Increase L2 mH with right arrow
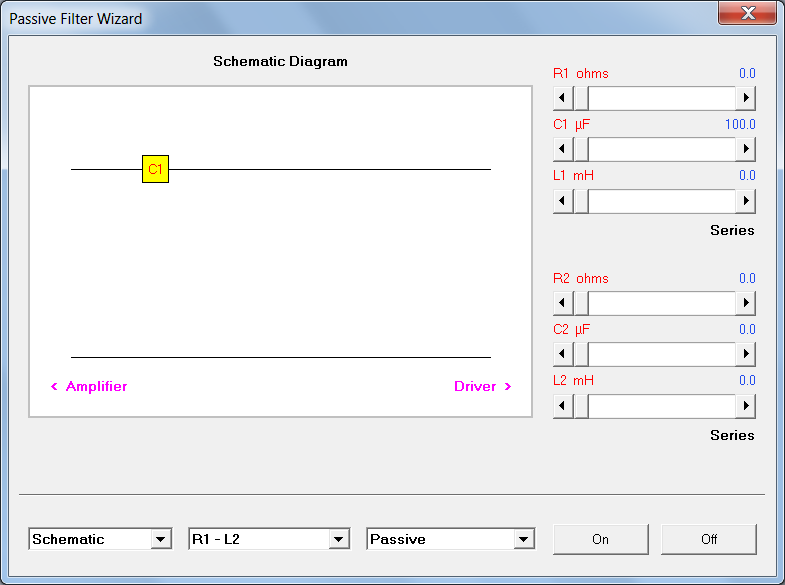Image resolution: width=785 pixels, height=585 pixels. pos(745,406)
